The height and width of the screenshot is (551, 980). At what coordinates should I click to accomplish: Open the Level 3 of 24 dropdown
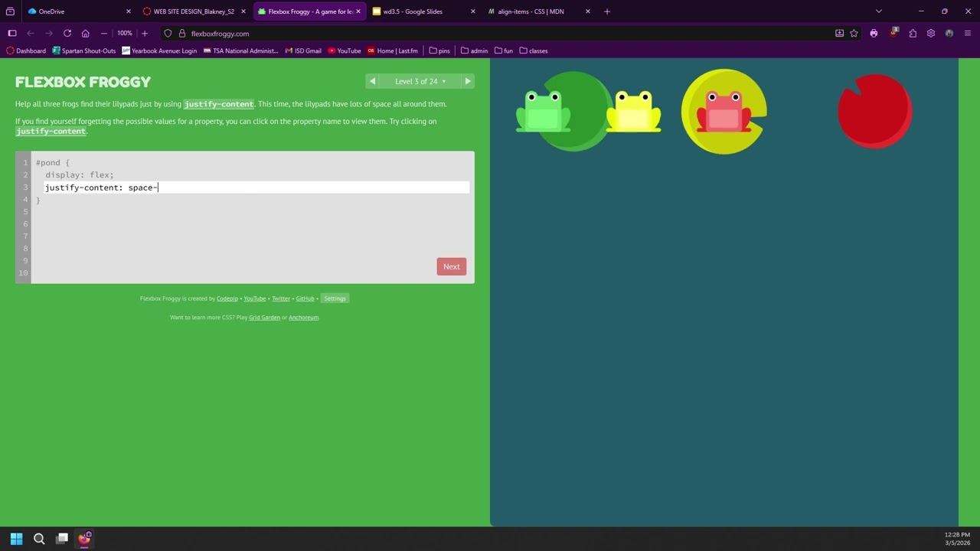(x=420, y=81)
